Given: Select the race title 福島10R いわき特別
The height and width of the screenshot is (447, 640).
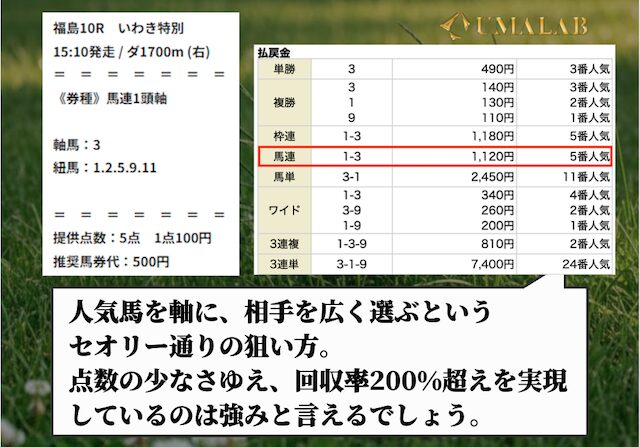Looking at the screenshot, I should (118, 28).
